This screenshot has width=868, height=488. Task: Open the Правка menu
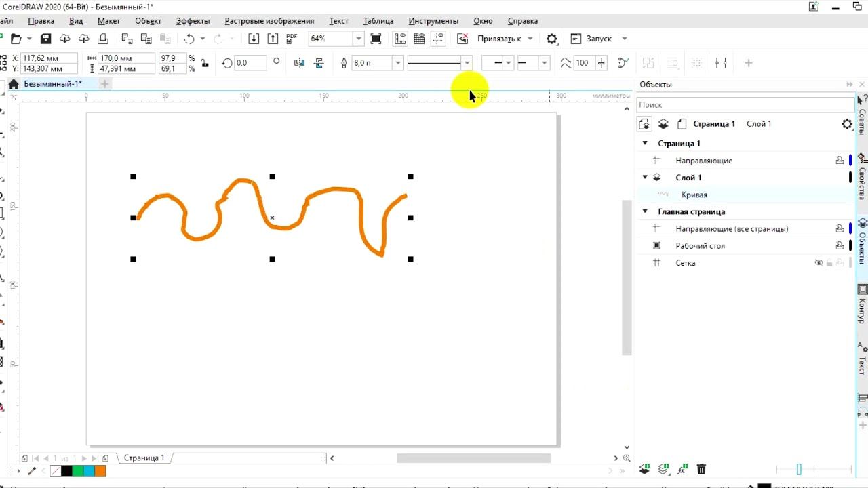[x=41, y=21]
